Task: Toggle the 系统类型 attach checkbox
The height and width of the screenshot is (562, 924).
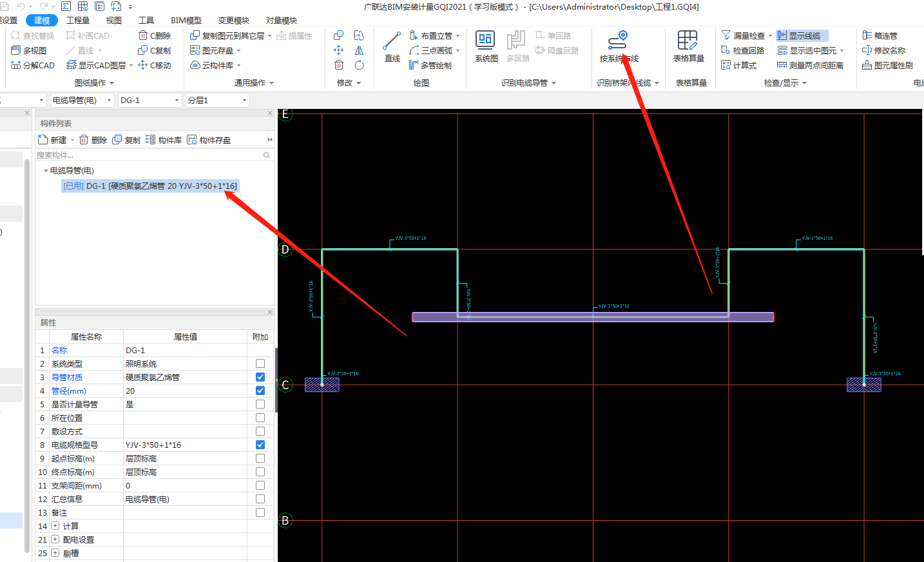Action: pyautogui.click(x=260, y=363)
